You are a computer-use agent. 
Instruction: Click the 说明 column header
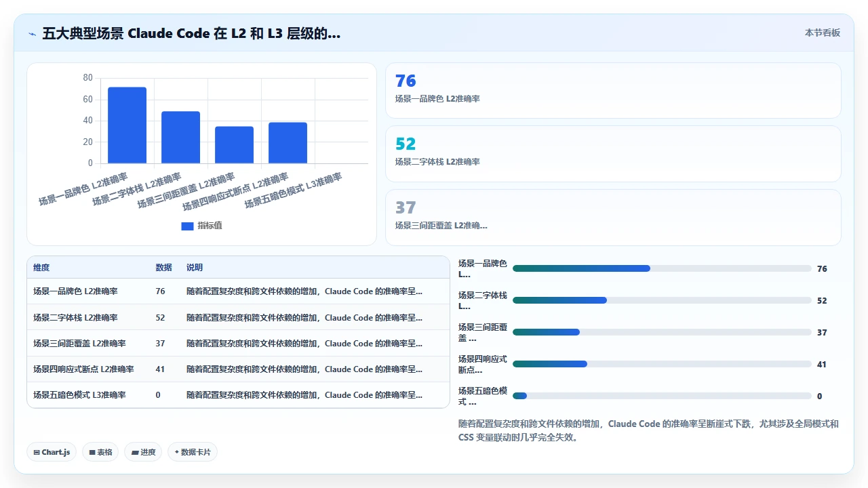195,268
